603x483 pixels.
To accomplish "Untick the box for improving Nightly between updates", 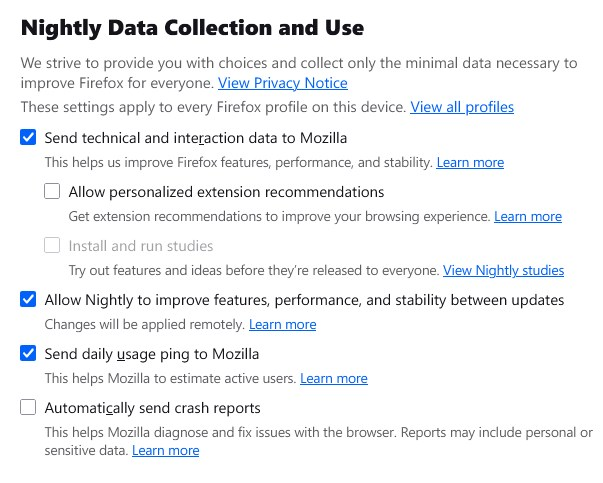I will click(28, 300).
